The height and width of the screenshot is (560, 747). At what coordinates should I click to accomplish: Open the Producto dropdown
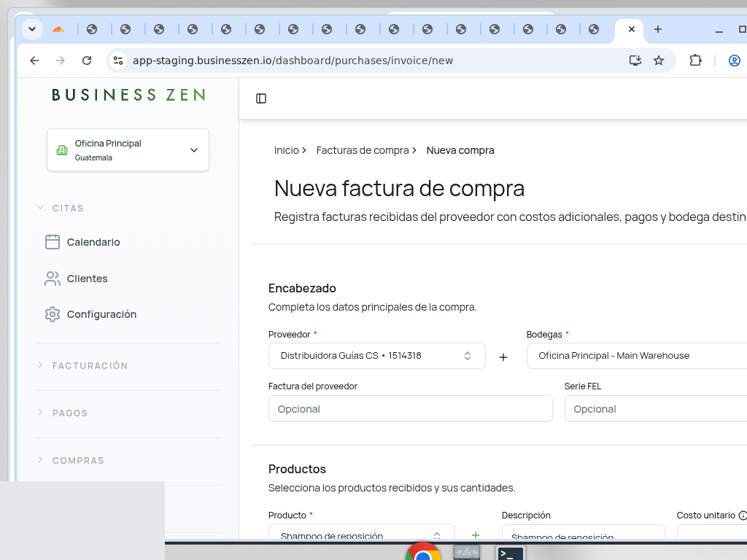click(x=362, y=532)
